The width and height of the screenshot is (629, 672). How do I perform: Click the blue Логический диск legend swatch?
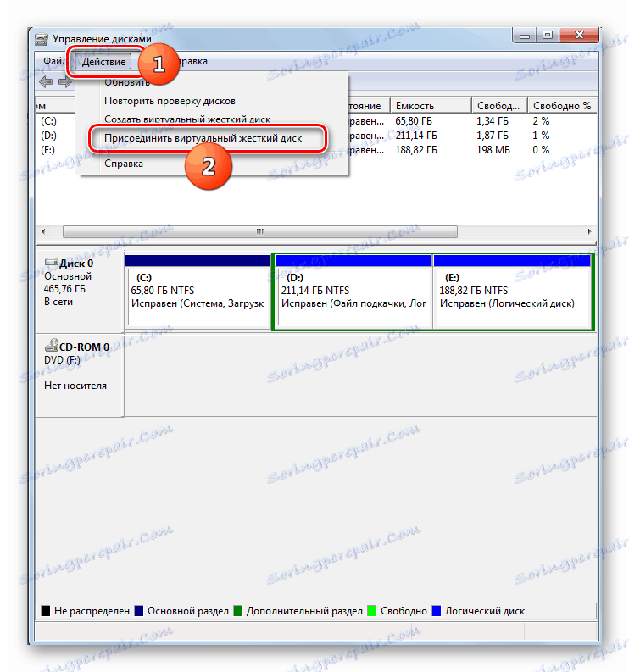(x=437, y=611)
